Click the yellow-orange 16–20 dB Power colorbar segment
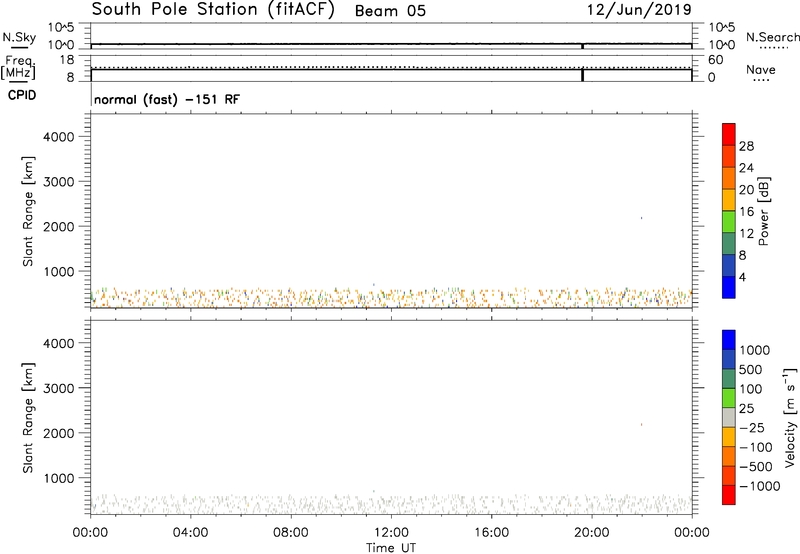Screen dimensions: 800x554 point(729,200)
